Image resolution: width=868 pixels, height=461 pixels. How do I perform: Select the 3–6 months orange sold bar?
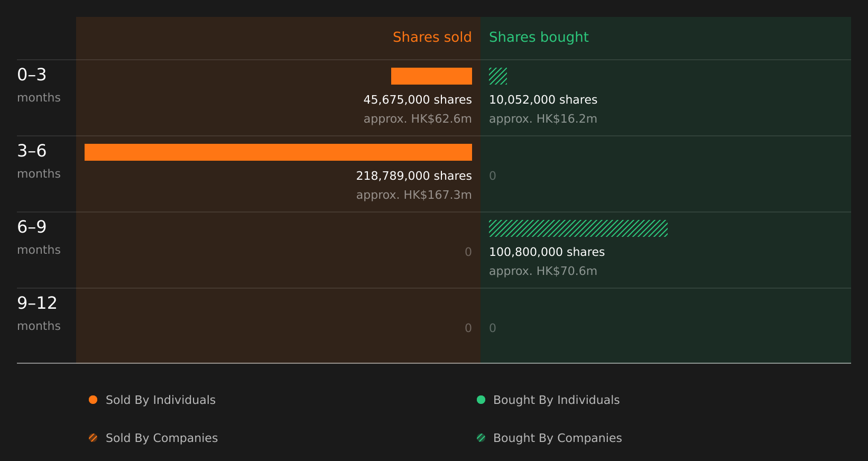278,152
